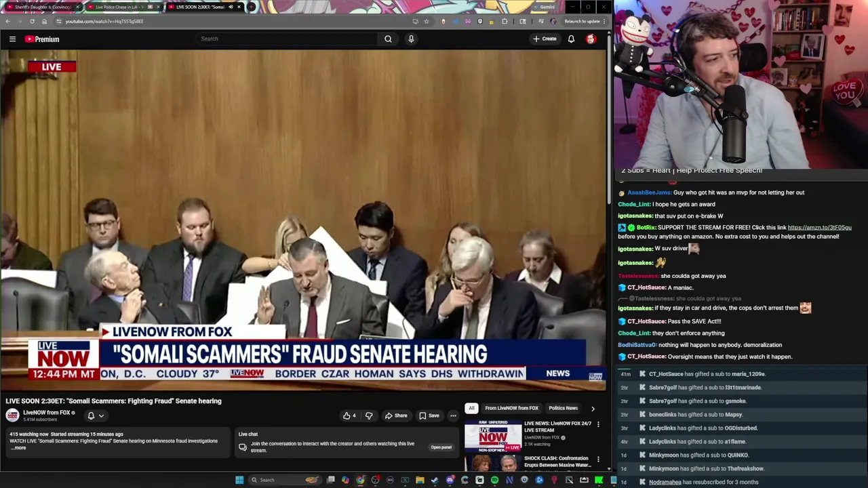Open the browser extensions puzzle icon

(x=505, y=22)
